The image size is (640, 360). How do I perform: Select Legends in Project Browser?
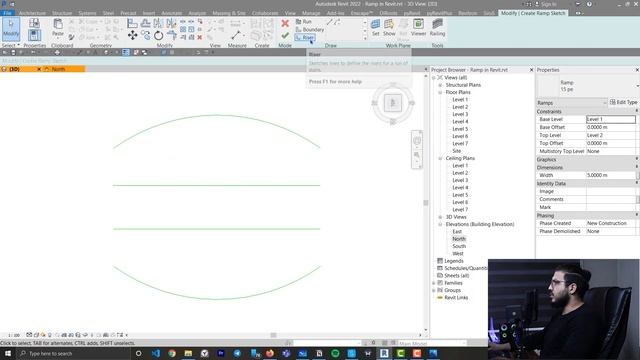pos(453,261)
